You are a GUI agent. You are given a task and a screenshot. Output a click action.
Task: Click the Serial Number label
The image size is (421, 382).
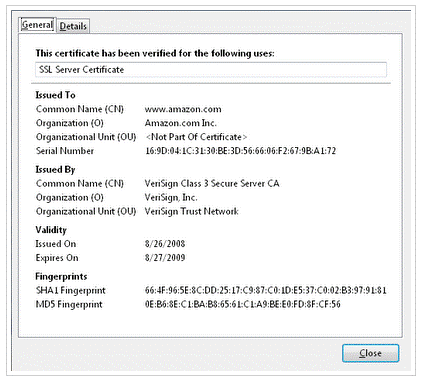[x=65, y=151]
